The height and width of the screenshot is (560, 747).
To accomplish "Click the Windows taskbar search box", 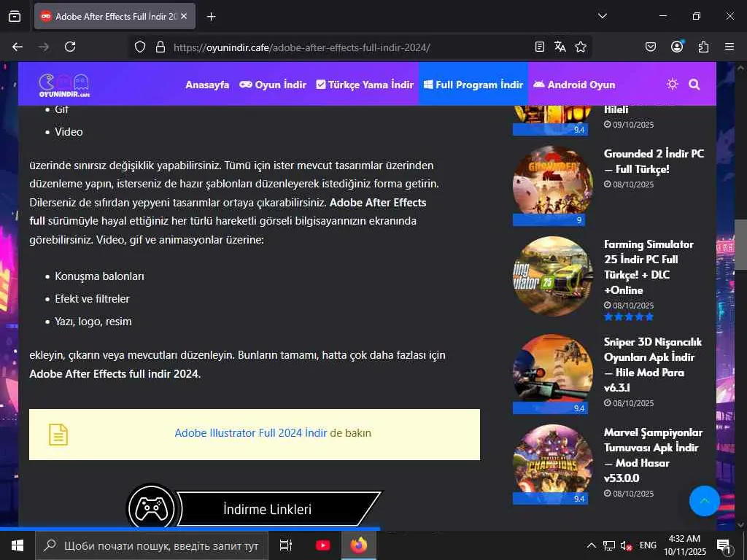I will [x=152, y=545].
